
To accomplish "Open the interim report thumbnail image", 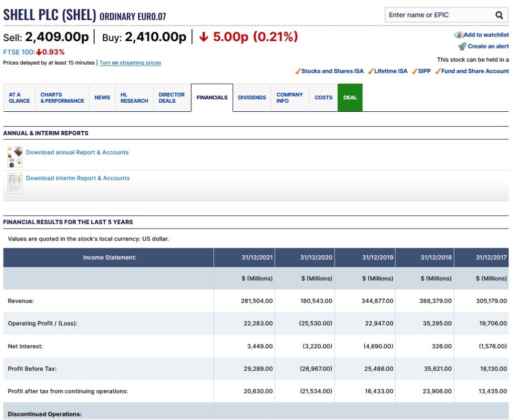I will point(15,183).
